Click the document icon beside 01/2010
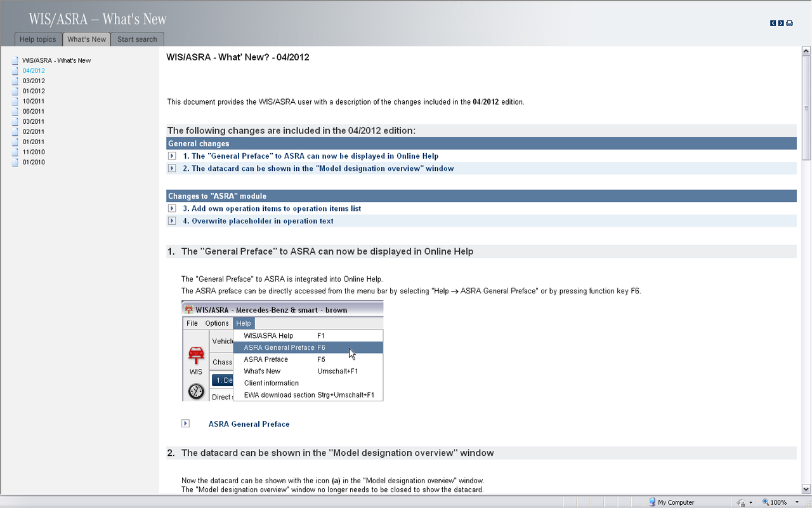 tap(15, 162)
